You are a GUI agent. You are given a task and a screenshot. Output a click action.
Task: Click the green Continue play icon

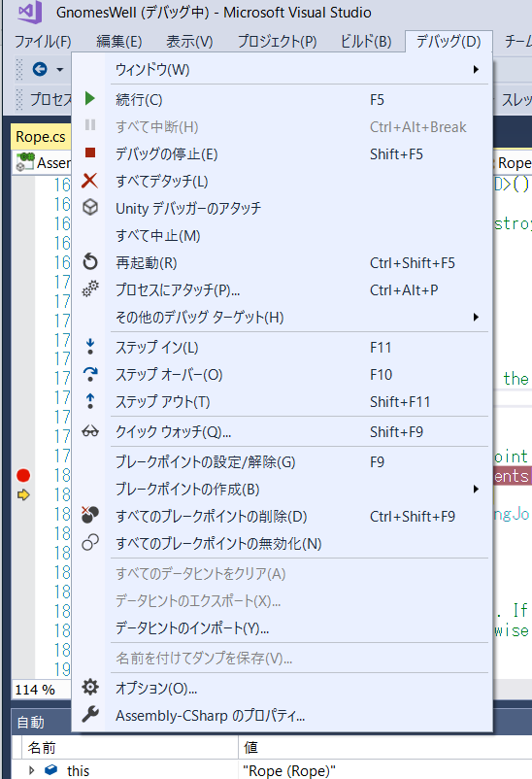click(x=89, y=98)
